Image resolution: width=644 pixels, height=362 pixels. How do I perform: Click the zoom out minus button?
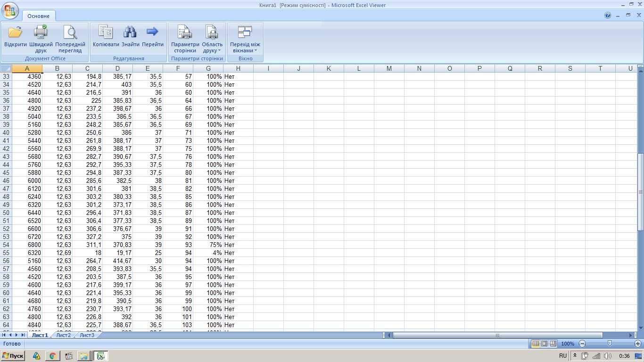[x=582, y=344]
